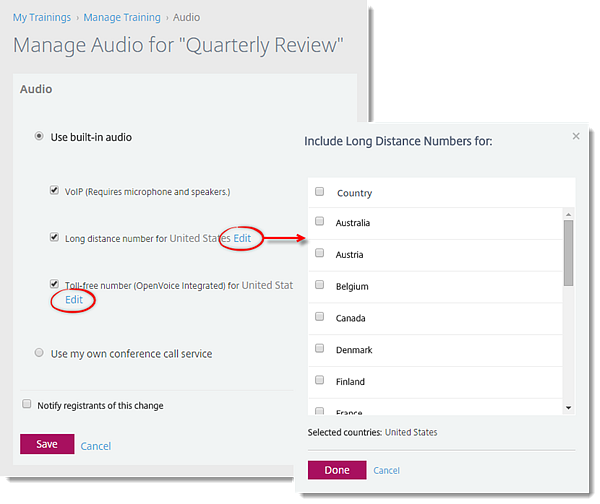Enable Notify registrants of this change
Image resolution: width=600 pixels, height=504 pixels.
27,405
